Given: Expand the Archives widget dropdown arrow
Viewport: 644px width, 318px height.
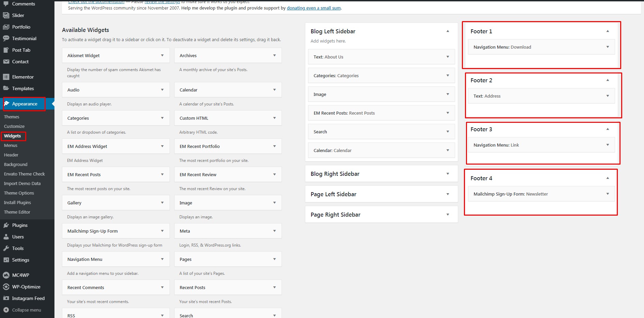Looking at the screenshot, I should point(274,55).
